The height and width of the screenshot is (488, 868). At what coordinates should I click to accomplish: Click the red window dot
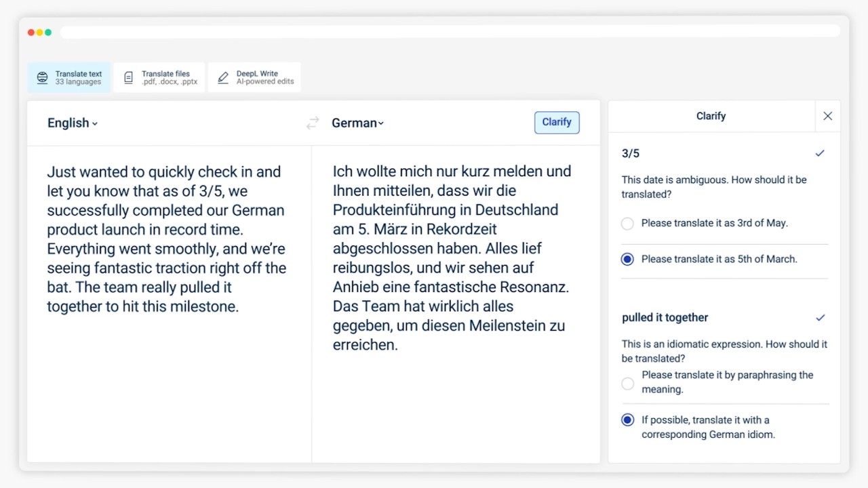[31, 33]
